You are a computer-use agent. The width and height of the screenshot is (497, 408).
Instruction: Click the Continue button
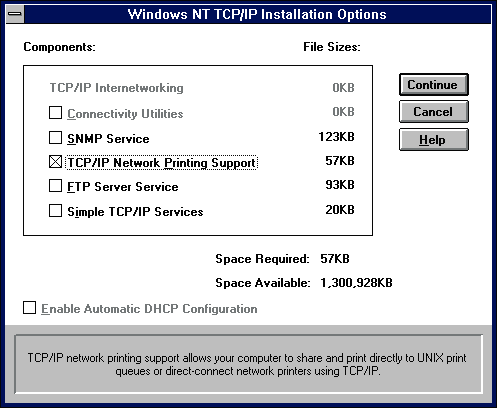(x=434, y=85)
